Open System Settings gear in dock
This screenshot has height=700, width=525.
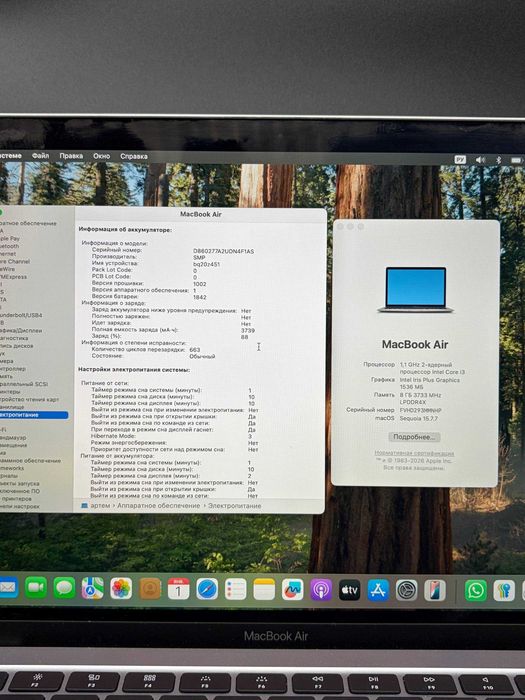point(407,590)
